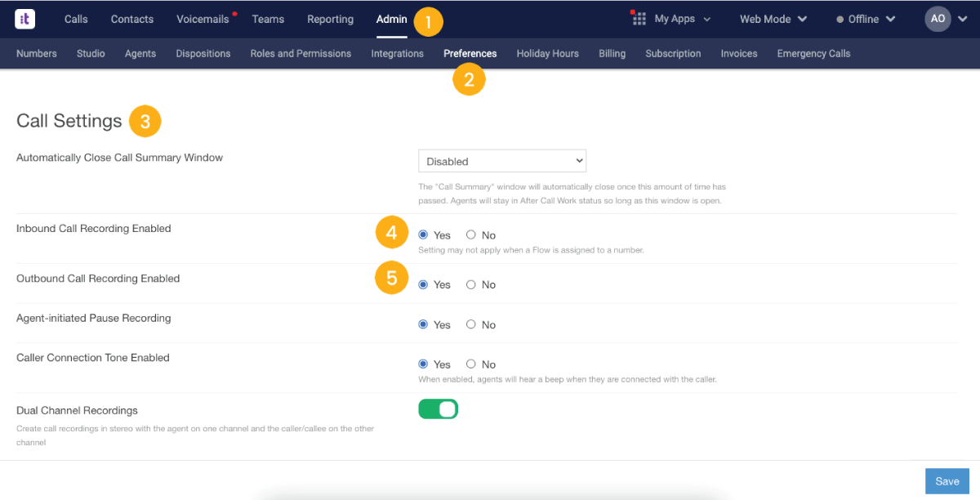
Task: Click the Dual Channel Recordings label
Action: pos(78,410)
